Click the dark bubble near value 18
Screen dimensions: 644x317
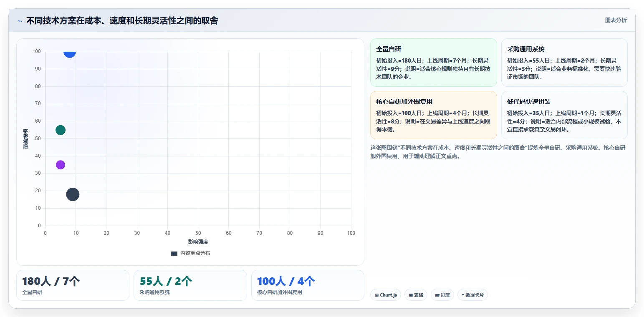click(73, 194)
